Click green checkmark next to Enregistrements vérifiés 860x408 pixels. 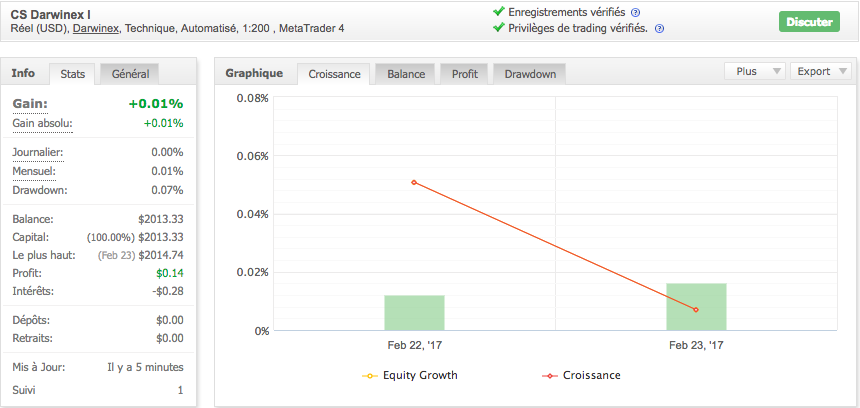tap(499, 12)
